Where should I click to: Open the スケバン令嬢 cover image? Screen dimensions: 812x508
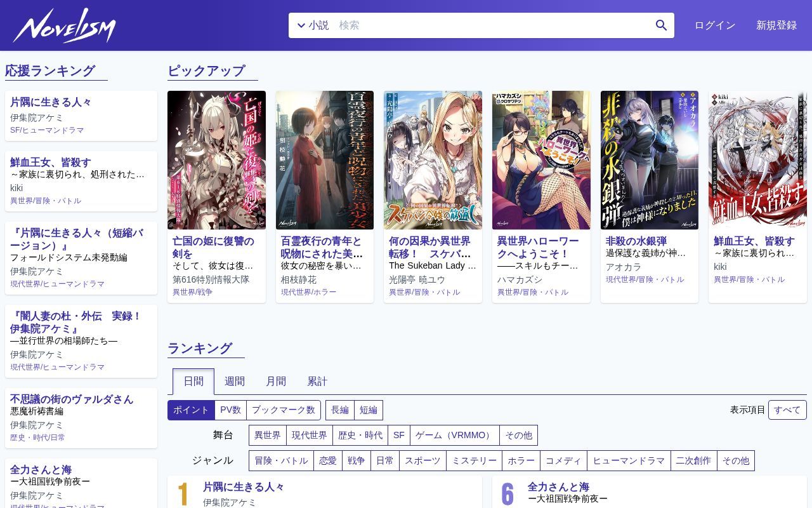coord(433,160)
